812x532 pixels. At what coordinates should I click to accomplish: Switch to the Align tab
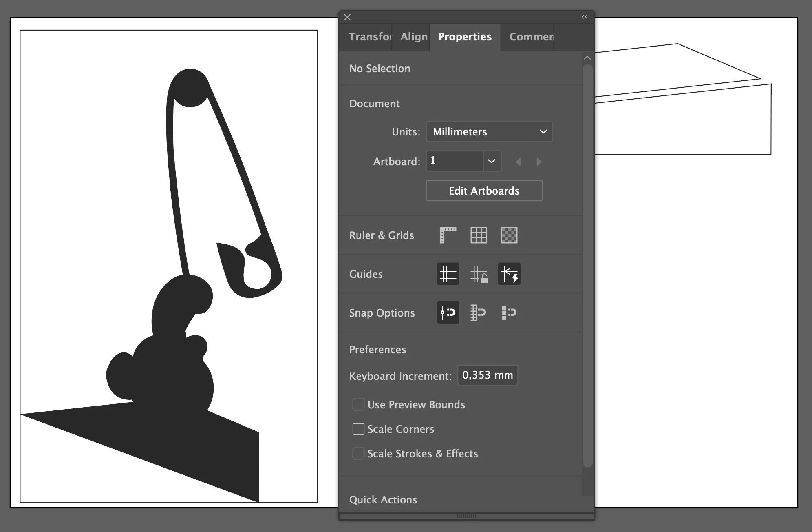pos(413,37)
